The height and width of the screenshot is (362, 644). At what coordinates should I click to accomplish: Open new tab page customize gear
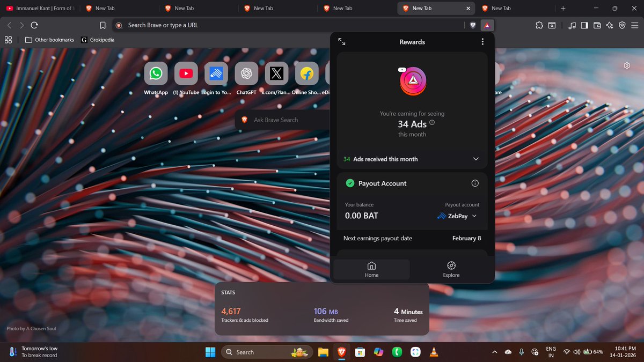(x=627, y=65)
